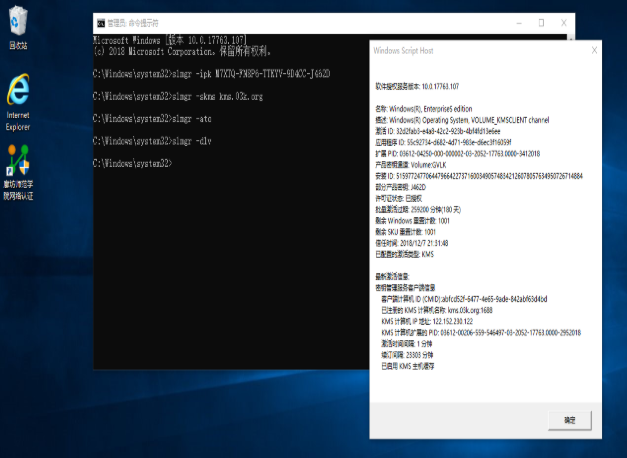Viewport: 627px width, 458px height.
Task: Click the command prompt title bar icon
Action: pyautogui.click(x=101, y=23)
